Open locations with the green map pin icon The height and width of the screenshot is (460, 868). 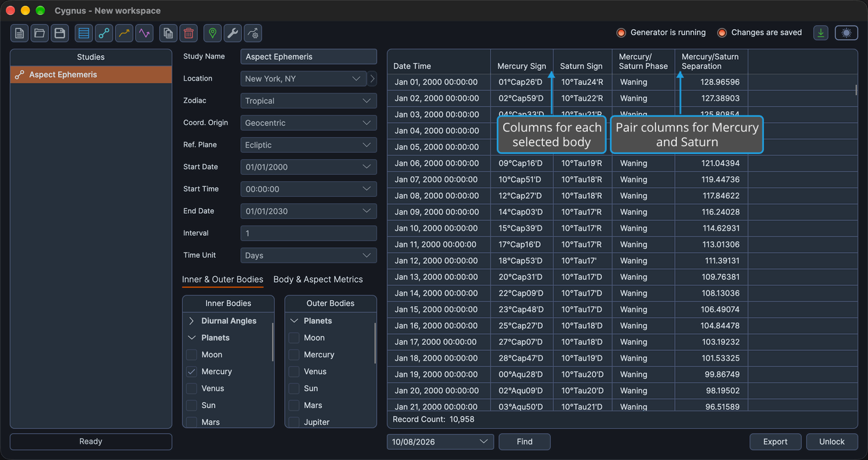click(x=212, y=33)
